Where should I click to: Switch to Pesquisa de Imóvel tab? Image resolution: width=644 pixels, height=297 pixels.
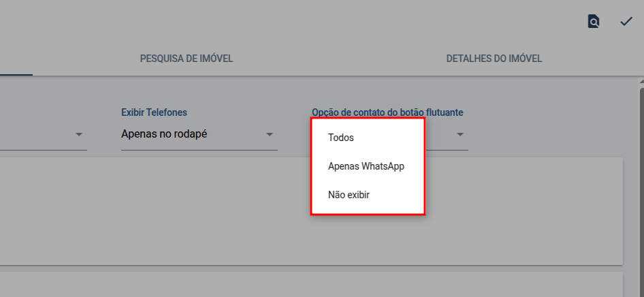point(187,59)
